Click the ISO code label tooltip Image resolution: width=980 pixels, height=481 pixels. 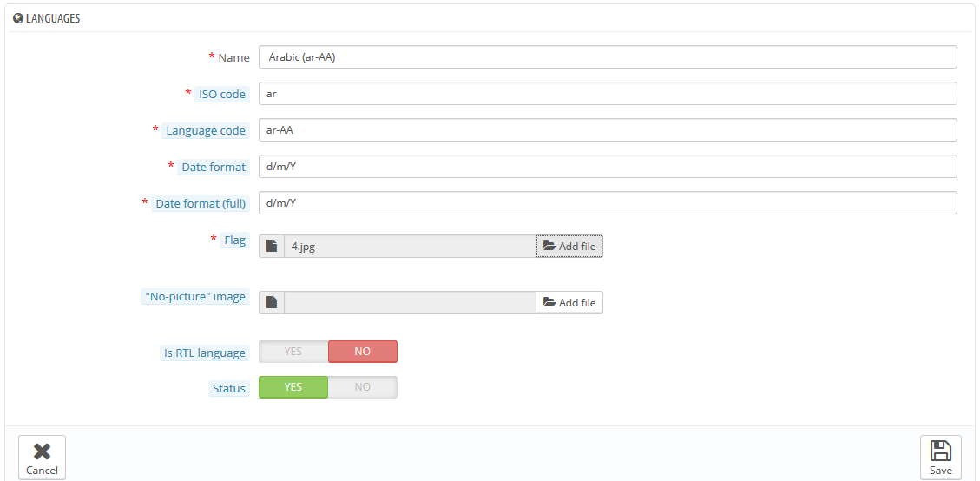tap(222, 94)
